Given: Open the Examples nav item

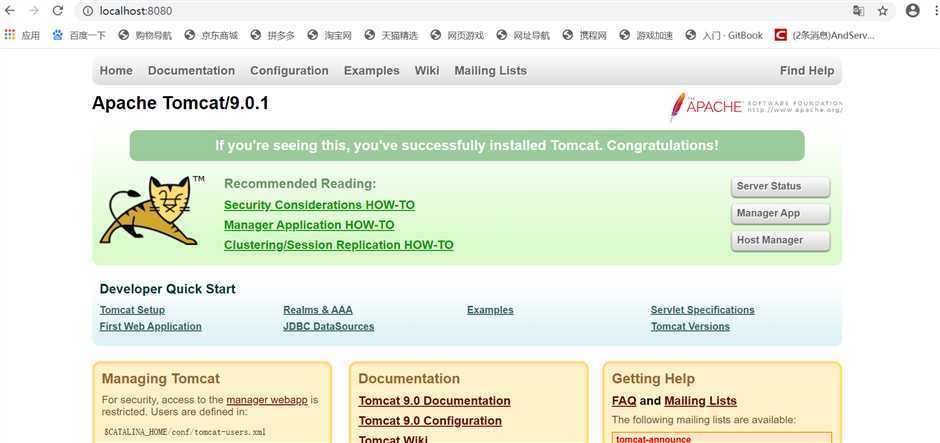Looking at the screenshot, I should 372,71.
